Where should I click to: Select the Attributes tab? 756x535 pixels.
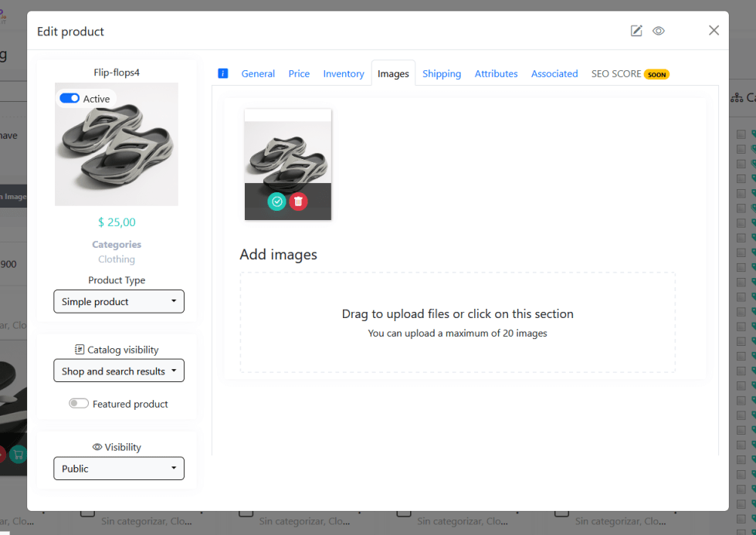click(496, 74)
